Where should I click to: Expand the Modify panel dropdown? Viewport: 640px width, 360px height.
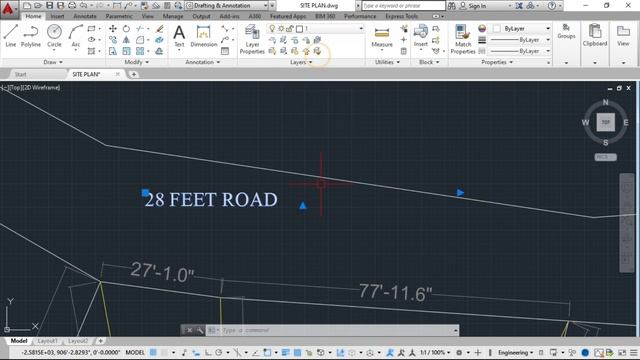137,62
